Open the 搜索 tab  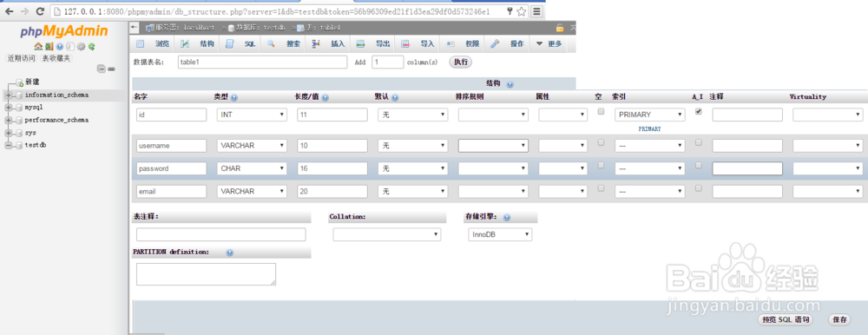284,43
